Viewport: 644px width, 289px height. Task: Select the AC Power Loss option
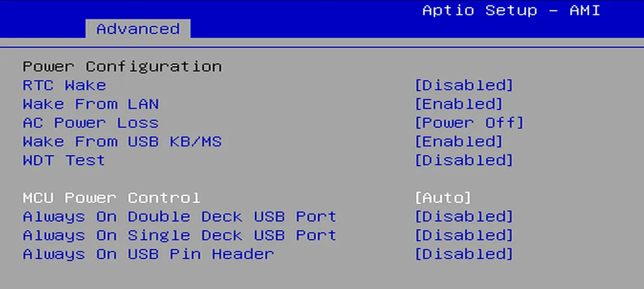point(90,123)
